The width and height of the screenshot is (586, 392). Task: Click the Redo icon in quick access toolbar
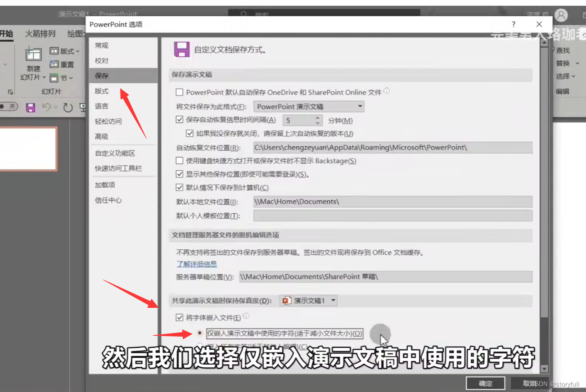(68, 107)
